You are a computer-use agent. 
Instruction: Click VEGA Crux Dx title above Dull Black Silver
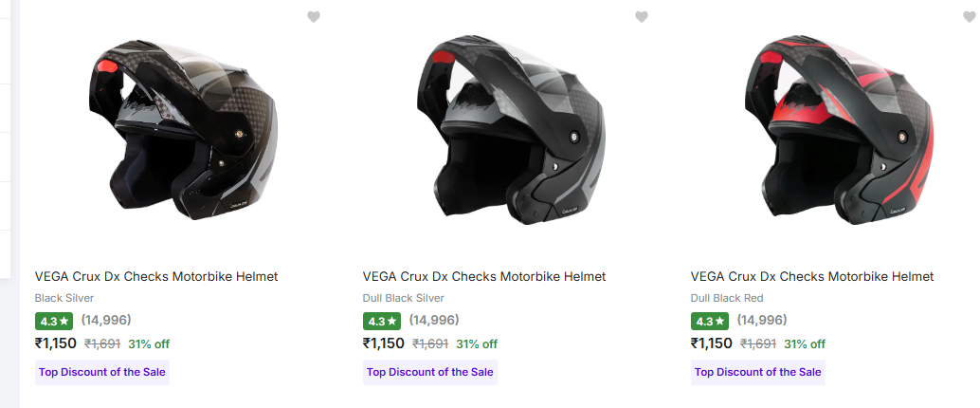point(484,277)
